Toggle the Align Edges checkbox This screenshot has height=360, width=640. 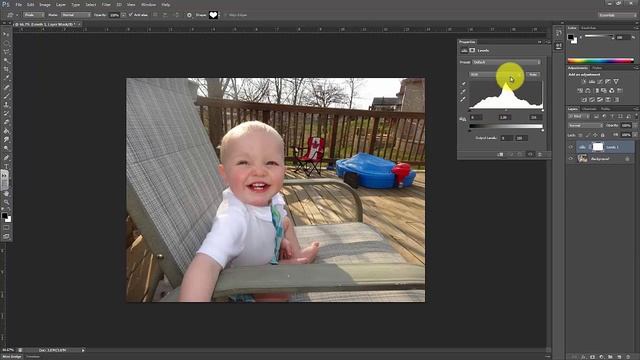(226, 15)
